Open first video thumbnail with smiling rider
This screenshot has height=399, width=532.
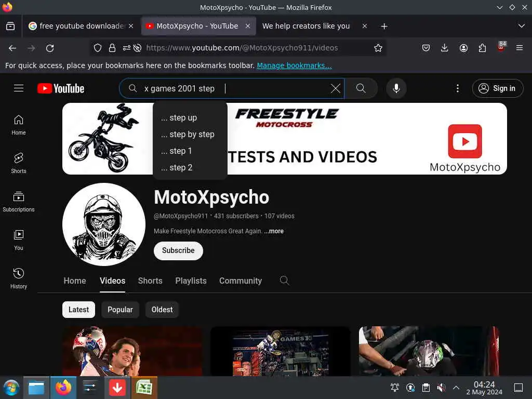pyautogui.click(x=132, y=351)
